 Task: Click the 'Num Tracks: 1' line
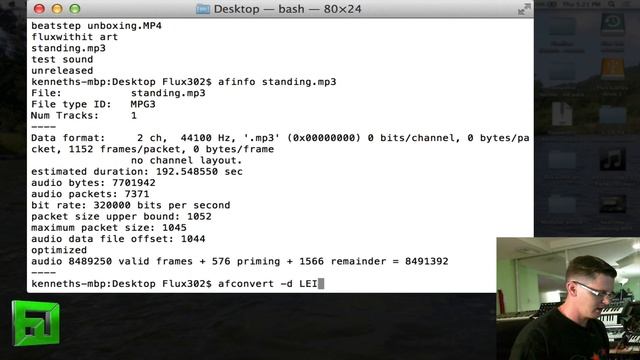[x=84, y=116]
